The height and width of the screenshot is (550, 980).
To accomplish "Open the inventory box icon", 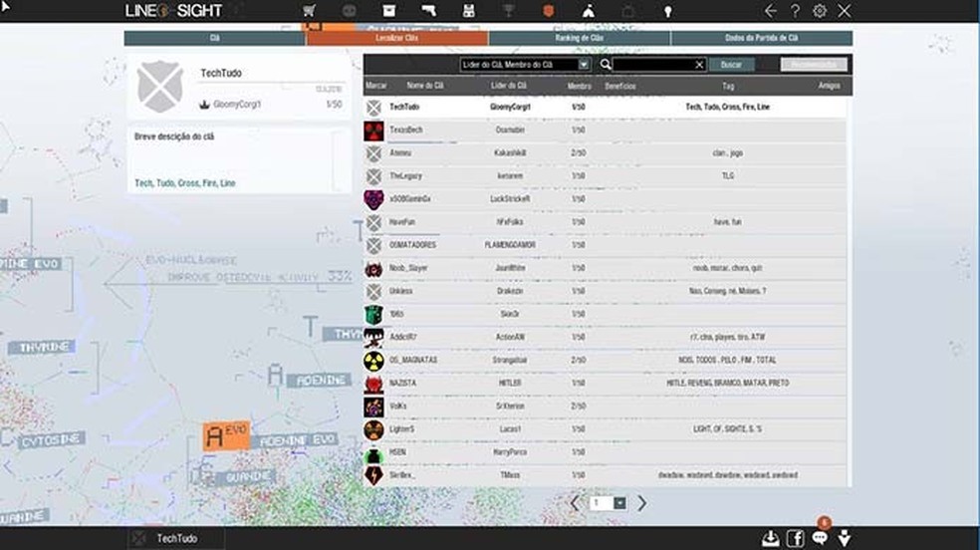I will click(388, 11).
